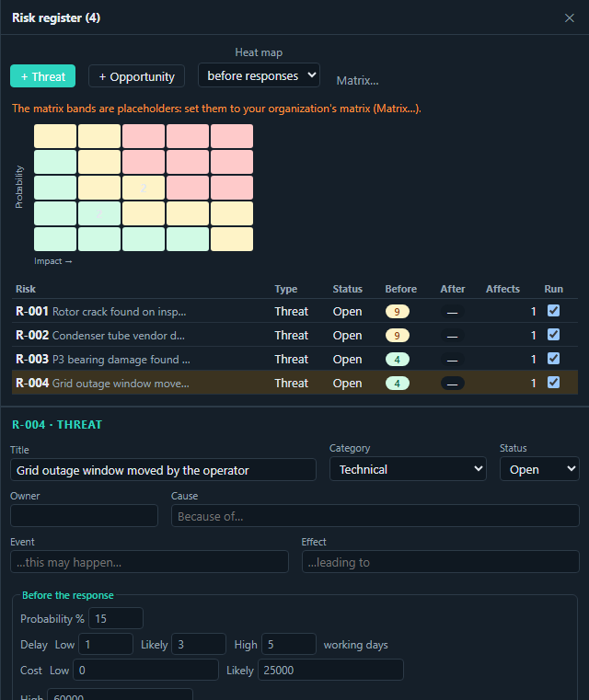Click the Run column header
This screenshot has width=589, height=700.
point(553,289)
